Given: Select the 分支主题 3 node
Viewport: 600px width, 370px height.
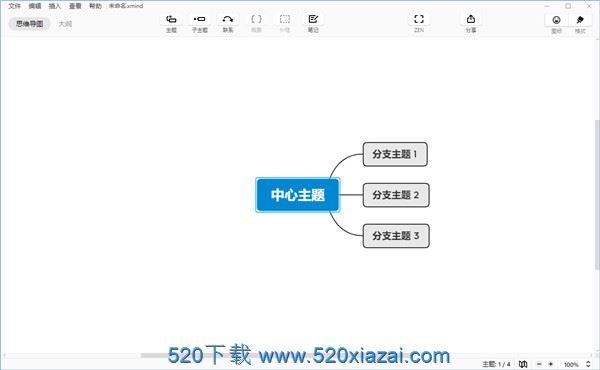Looking at the screenshot, I should click(396, 236).
